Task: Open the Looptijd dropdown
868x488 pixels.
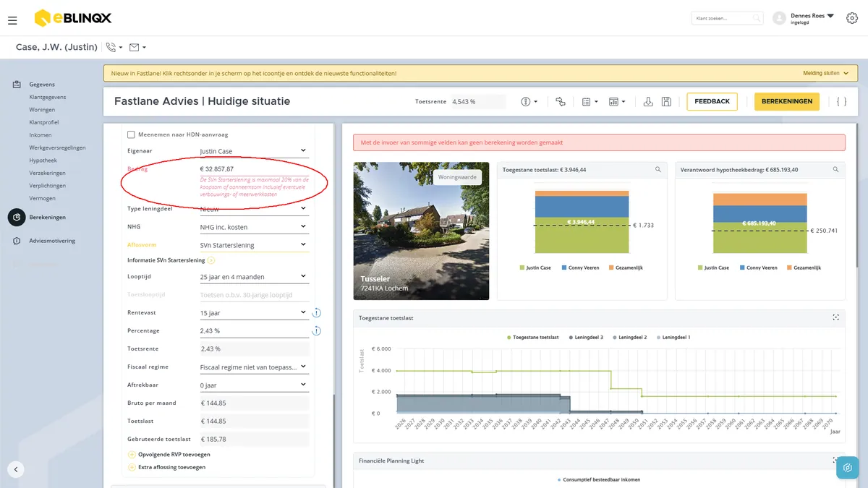Action: coord(254,277)
